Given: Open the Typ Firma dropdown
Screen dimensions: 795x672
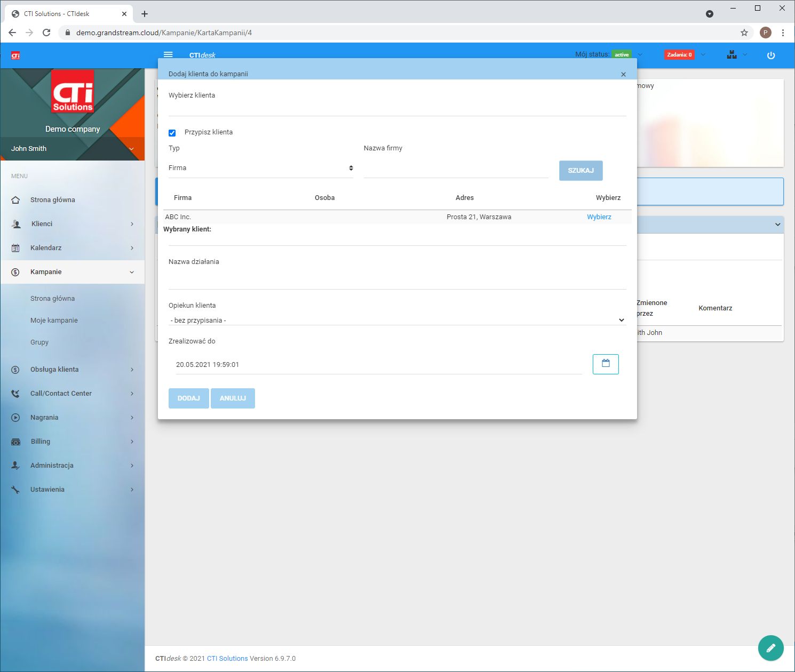Looking at the screenshot, I should pos(261,168).
